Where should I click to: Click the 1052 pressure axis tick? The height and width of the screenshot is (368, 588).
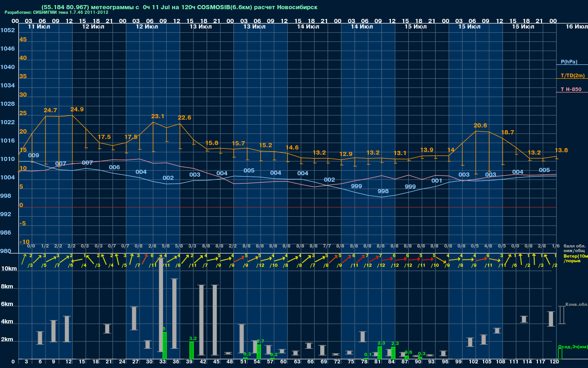click(7, 30)
